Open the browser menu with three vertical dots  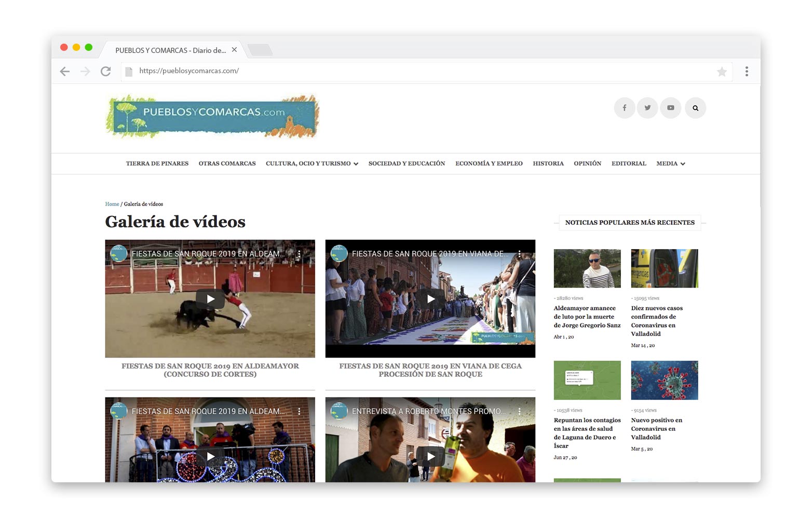747,71
